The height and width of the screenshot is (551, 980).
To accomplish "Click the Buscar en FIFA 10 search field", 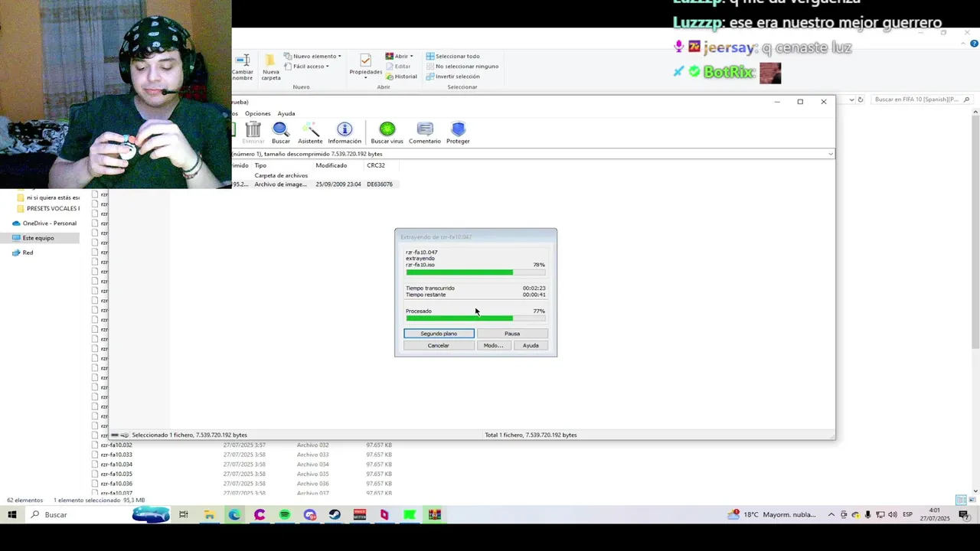I will [922, 99].
